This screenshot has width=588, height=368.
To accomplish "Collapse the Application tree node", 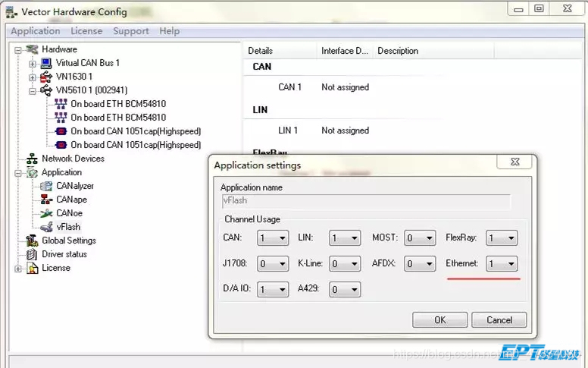I will [x=17, y=173].
